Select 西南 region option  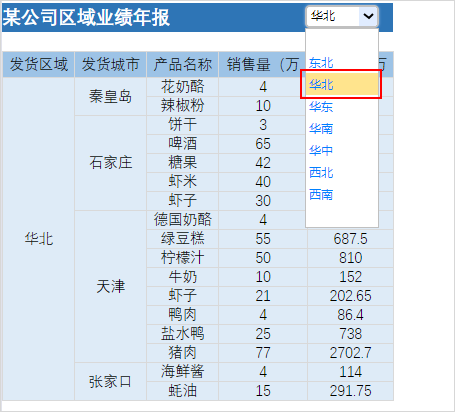[x=342, y=194]
